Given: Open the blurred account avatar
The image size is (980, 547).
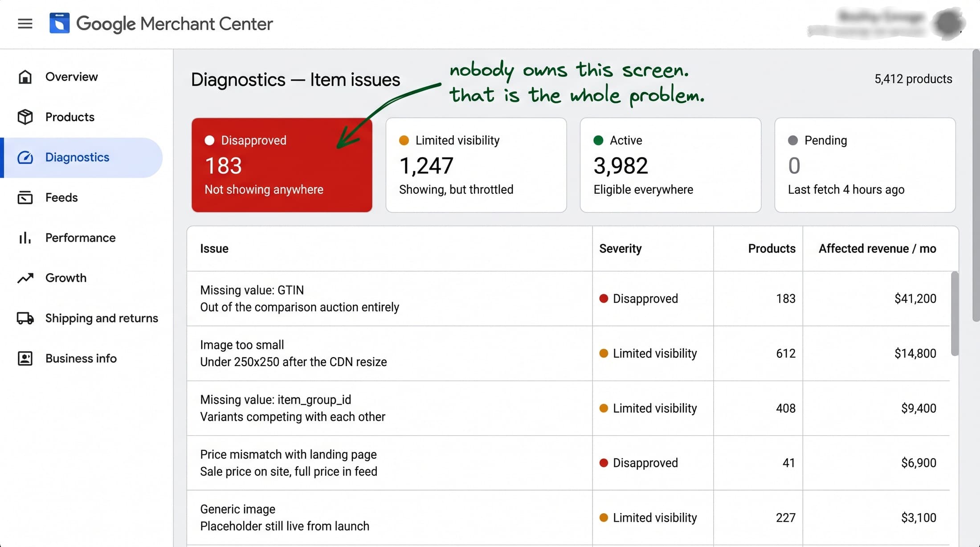Looking at the screenshot, I should [948, 23].
